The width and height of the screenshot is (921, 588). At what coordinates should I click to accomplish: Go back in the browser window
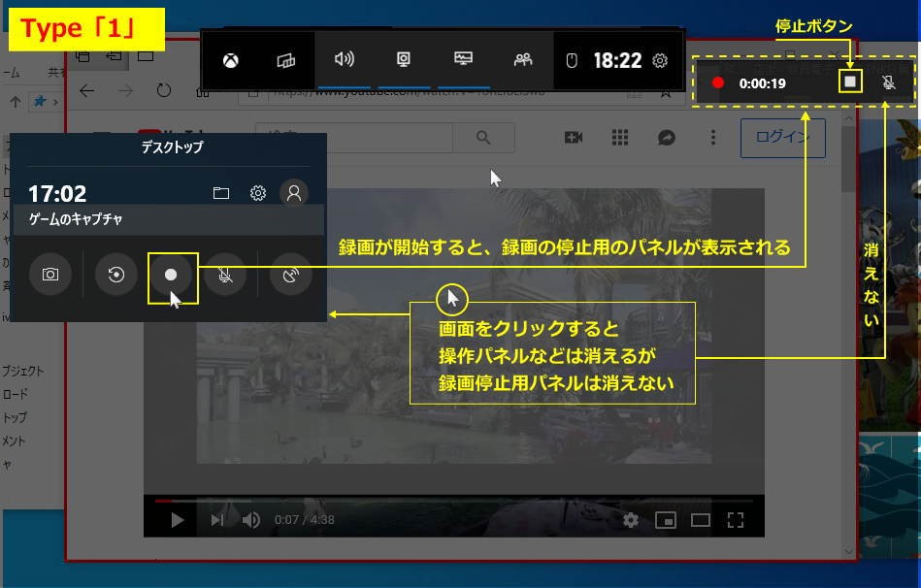coord(87,91)
